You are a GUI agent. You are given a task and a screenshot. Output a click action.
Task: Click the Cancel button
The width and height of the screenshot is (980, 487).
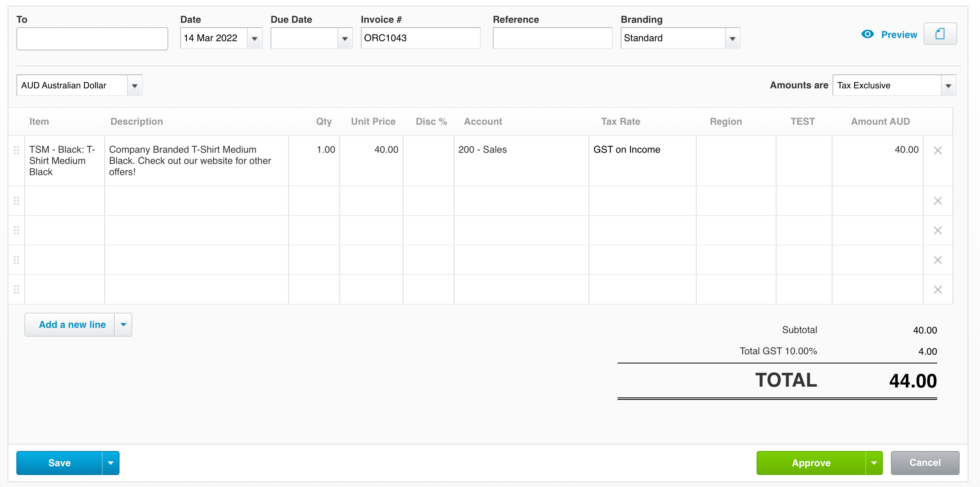925,463
